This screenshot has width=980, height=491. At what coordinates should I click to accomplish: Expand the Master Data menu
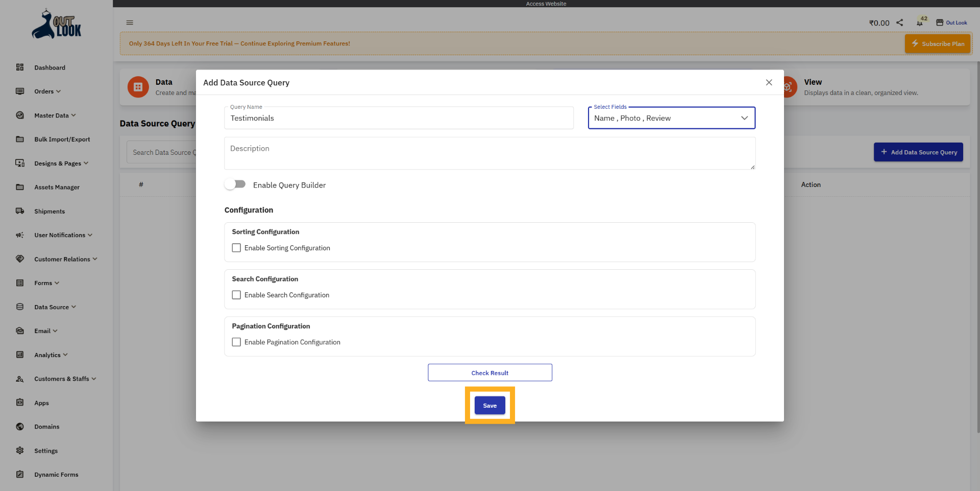pyautogui.click(x=50, y=115)
